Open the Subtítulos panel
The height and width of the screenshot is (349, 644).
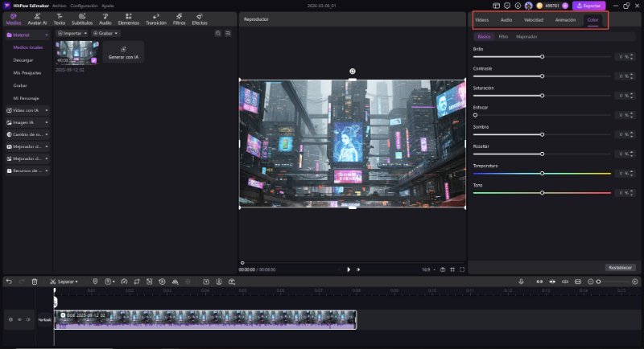[x=82, y=19]
